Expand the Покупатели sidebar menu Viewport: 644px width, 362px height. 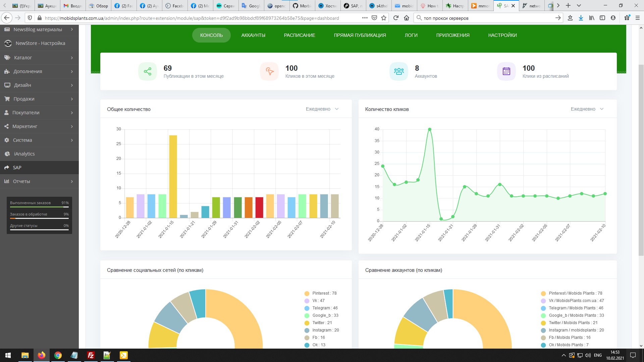click(39, 113)
